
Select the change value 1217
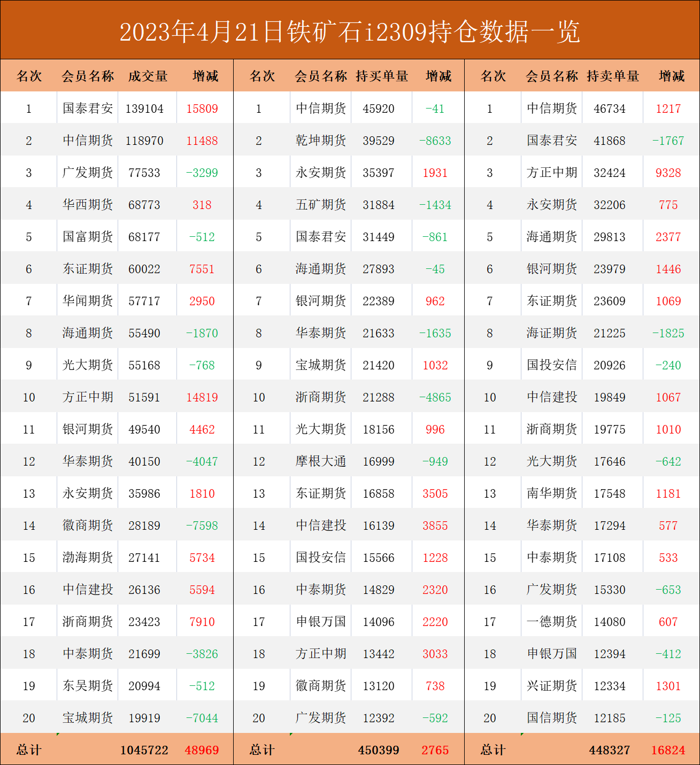point(668,109)
